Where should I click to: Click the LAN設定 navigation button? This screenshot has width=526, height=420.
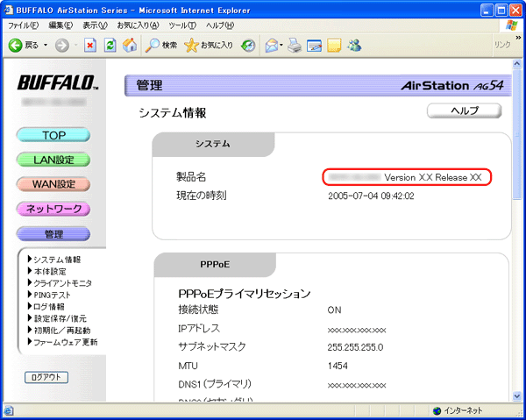pyautogui.click(x=53, y=160)
